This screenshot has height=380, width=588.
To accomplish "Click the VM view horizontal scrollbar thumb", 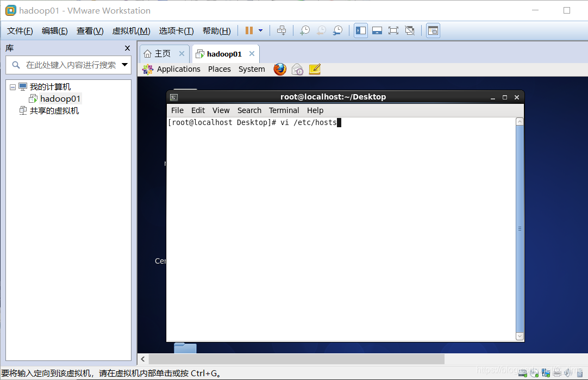I will pyautogui.click(x=297, y=359).
